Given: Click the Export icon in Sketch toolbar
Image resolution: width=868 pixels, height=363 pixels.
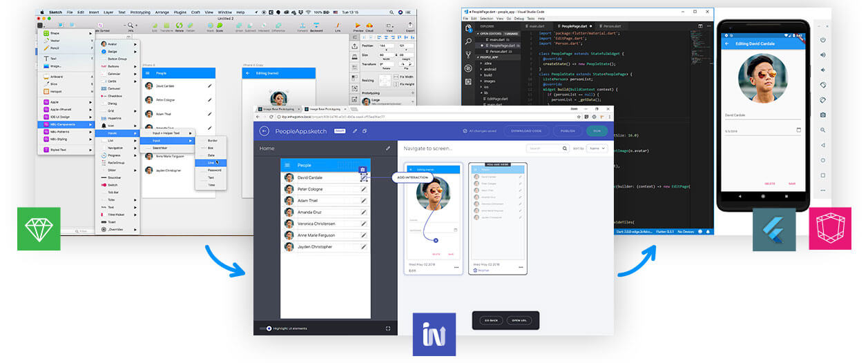Looking at the screenshot, I should [409, 26].
